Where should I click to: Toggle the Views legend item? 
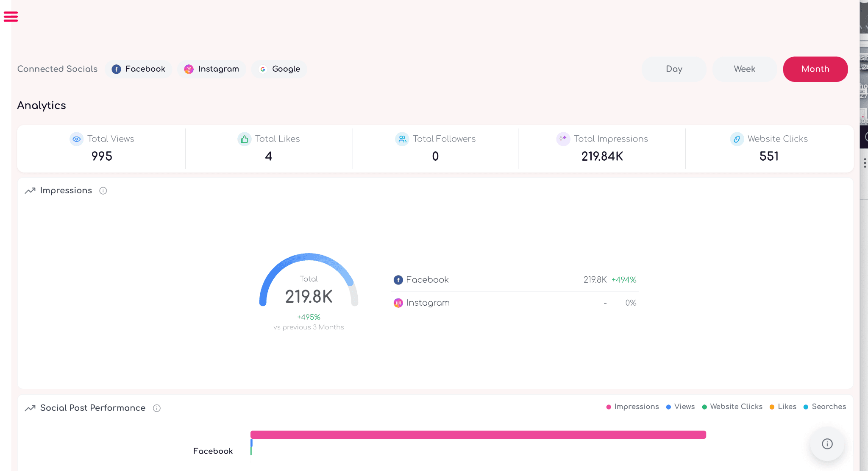tap(681, 407)
